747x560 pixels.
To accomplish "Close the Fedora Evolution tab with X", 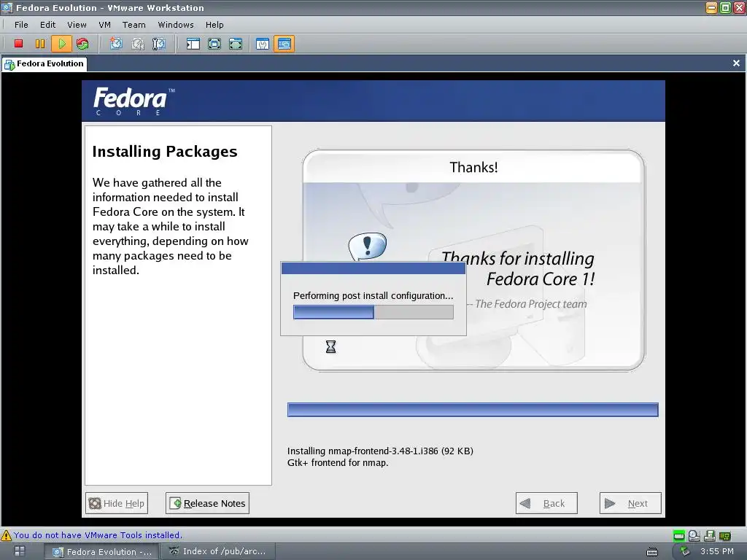I will [x=736, y=63].
